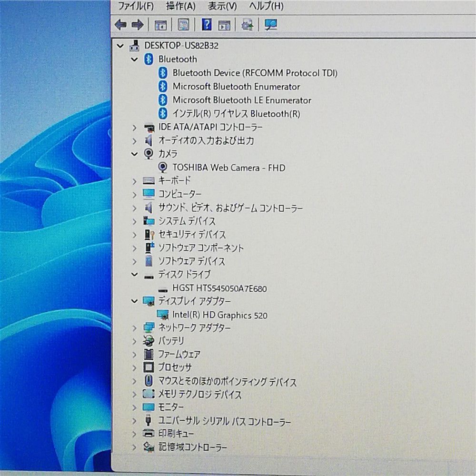The width and height of the screenshot is (476, 476).
Task: Select Intel(R) HD Graphics 520 adapter
Action: tap(220, 315)
